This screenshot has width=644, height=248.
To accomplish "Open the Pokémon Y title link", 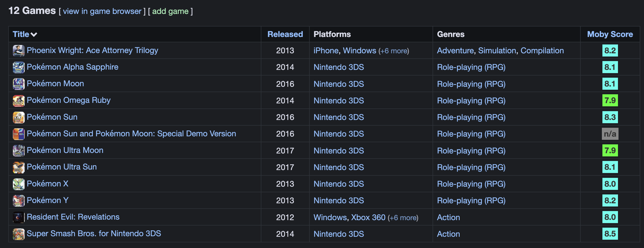I will coord(47,200).
